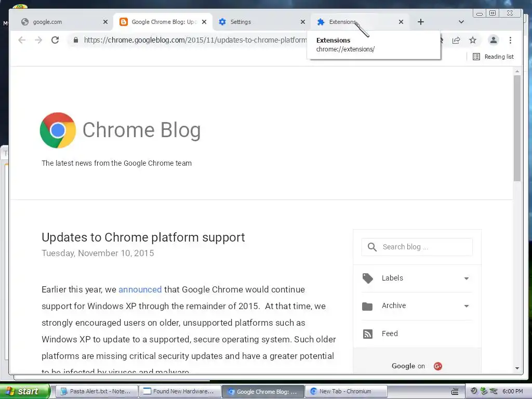Click the taskbar clock showing 6:00 PM
This screenshot has width=532, height=399.
coord(512,391)
